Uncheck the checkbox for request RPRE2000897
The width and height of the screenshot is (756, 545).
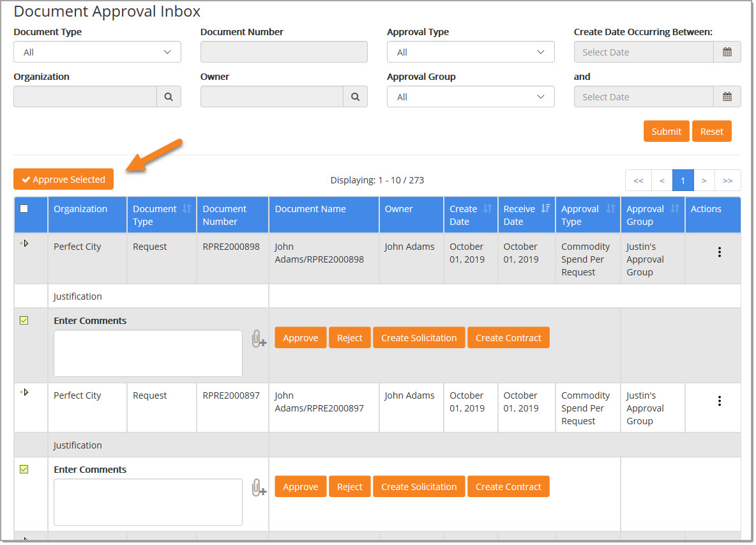[x=24, y=470]
